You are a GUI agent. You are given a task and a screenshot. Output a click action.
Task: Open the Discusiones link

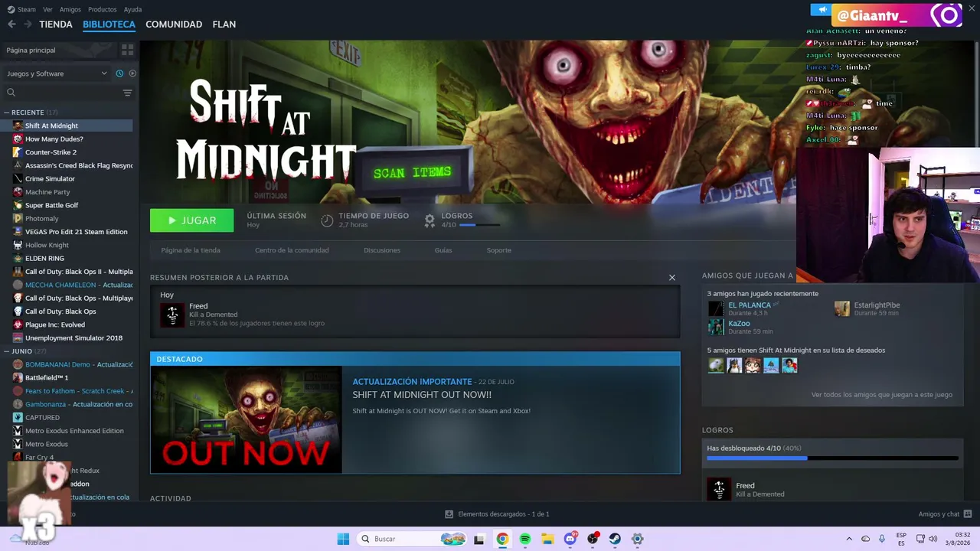382,250
